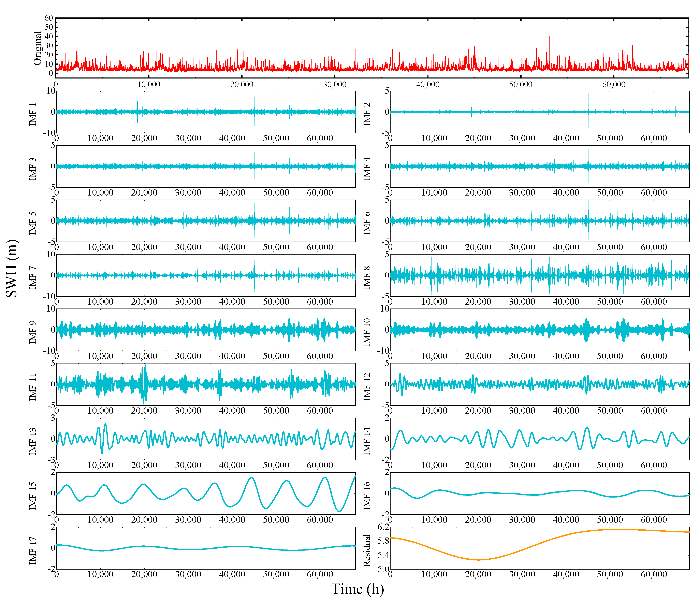Click the "Residual" axis label

click(367, 551)
